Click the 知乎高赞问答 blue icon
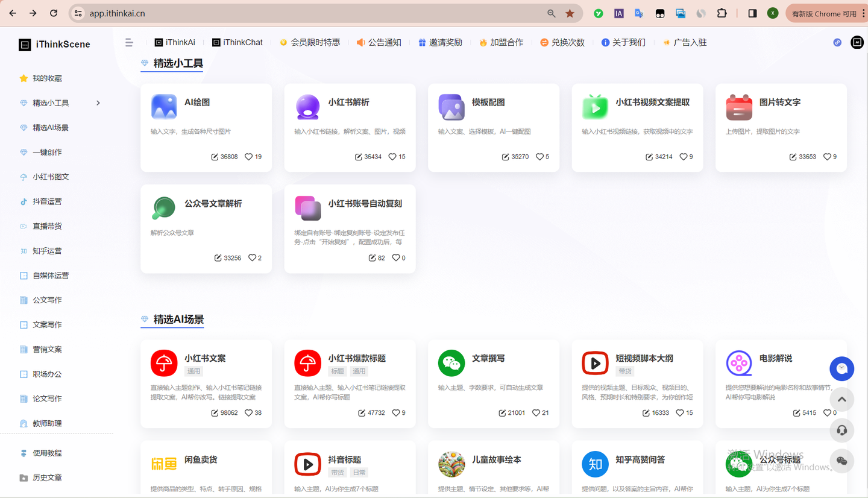The image size is (868, 498). tap(595, 464)
